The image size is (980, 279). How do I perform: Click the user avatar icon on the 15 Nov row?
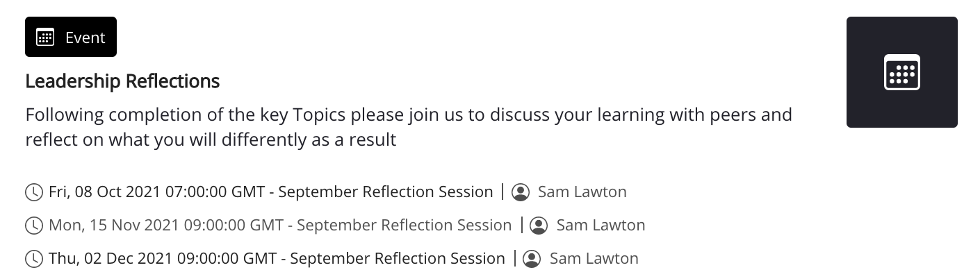(539, 226)
